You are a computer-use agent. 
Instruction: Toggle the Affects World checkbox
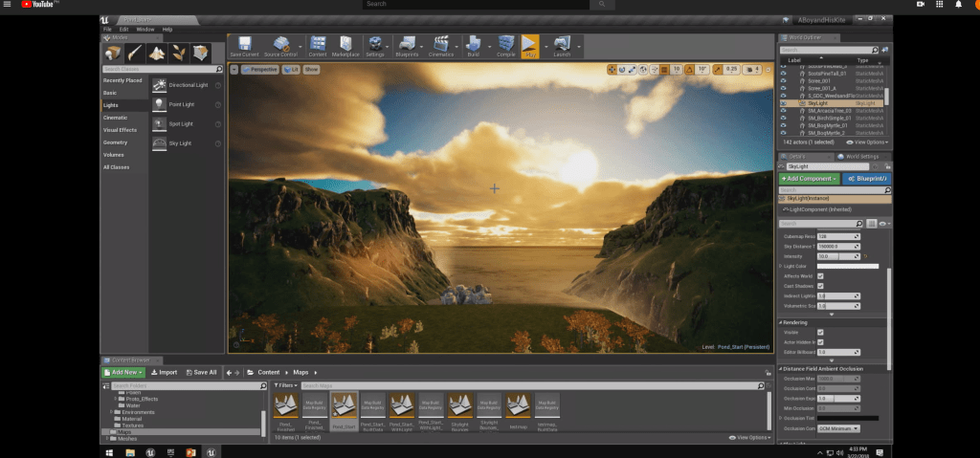coord(820,276)
